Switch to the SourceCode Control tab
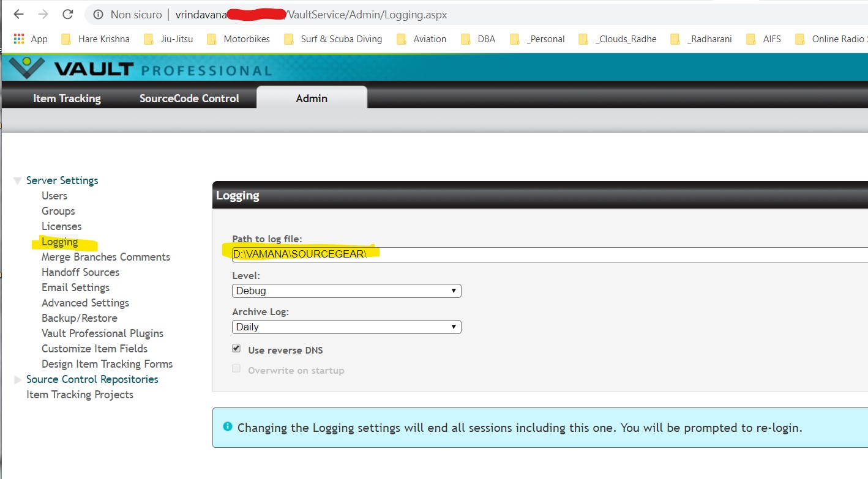 (x=189, y=98)
